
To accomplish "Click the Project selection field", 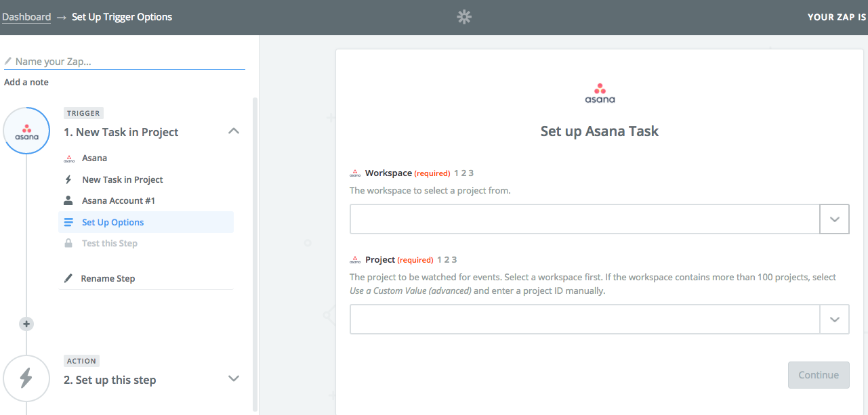I will (x=585, y=320).
